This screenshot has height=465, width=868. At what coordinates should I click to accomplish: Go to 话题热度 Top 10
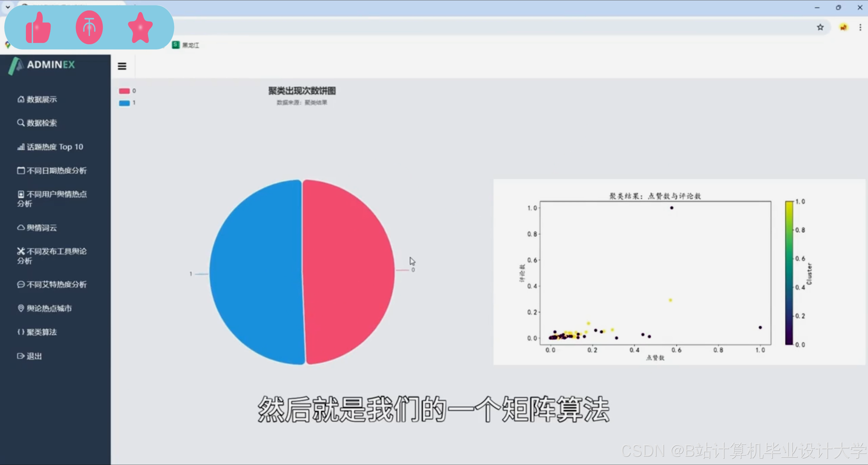pos(51,147)
